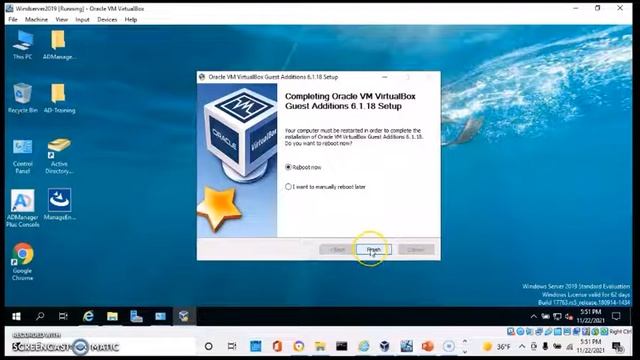Select the Active Directory shortcut icon
Viewport: 640px width, 360px height.
(x=59, y=156)
